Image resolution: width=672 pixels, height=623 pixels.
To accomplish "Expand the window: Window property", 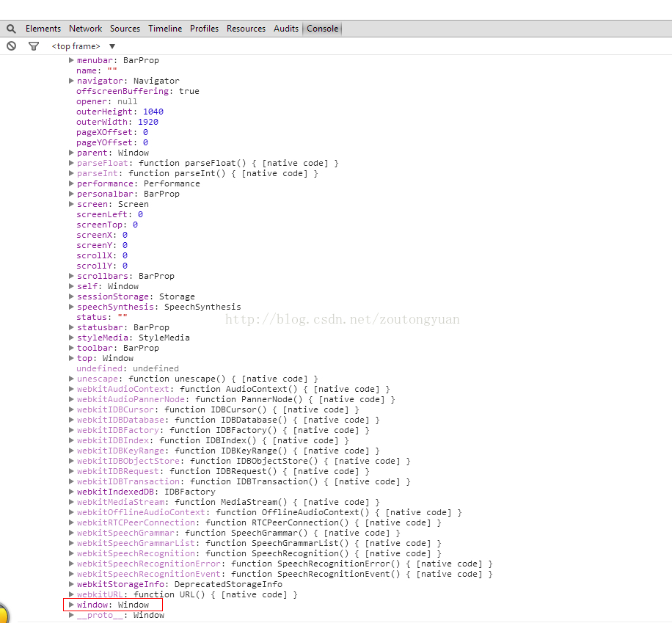I will click(x=71, y=605).
